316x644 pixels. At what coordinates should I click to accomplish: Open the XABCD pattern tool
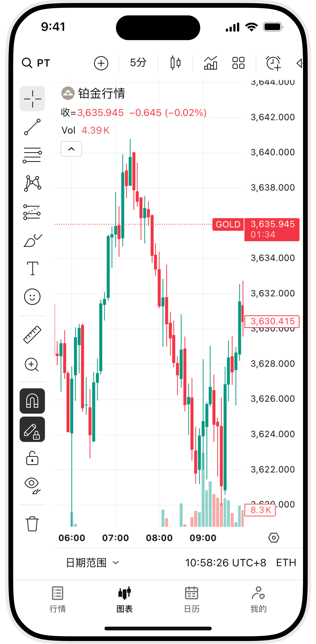click(x=32, y=183)
